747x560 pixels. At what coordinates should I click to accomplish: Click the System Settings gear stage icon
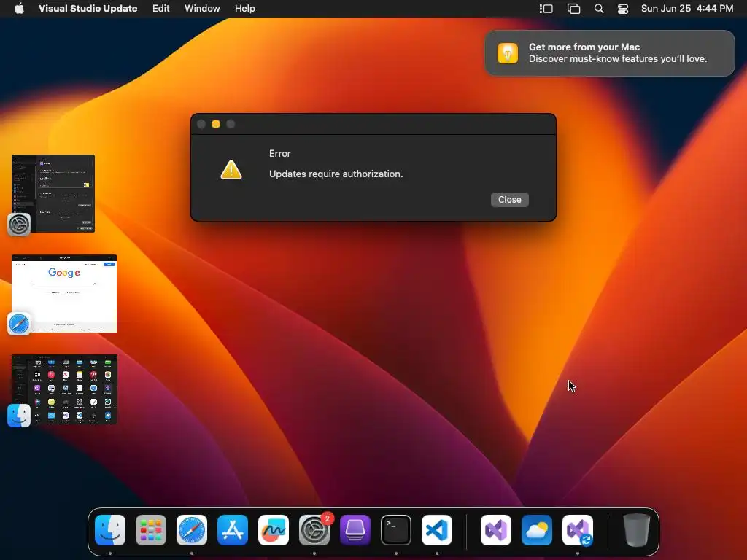tap(19, 225)
